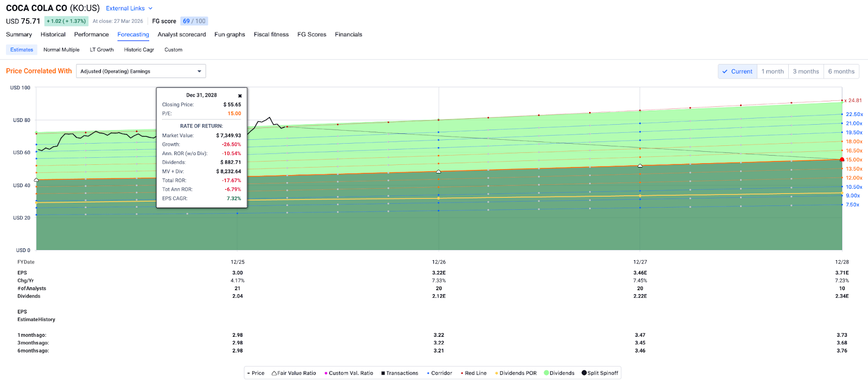Select the 1 month estimates button
The image size is (868, 386).
773,72
